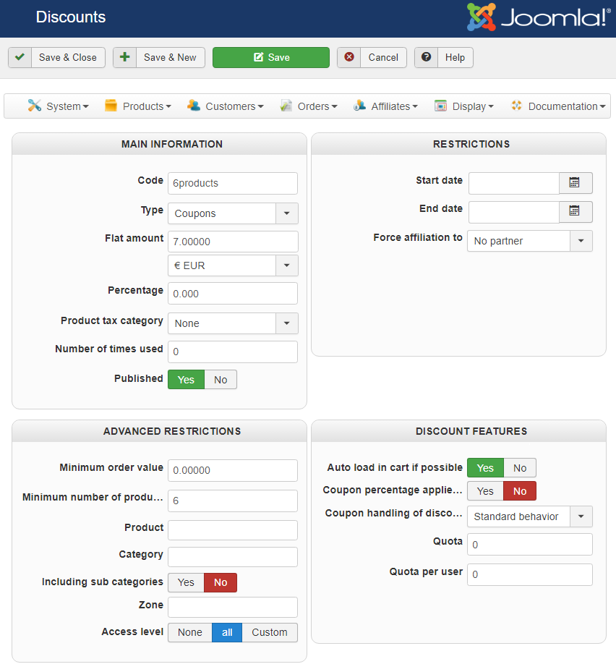The width and height of the screenshot is (616, 672).
Task: Expand the Type dropdown showing Coupons
Action: pyautogui.click(x=286, y=213)
